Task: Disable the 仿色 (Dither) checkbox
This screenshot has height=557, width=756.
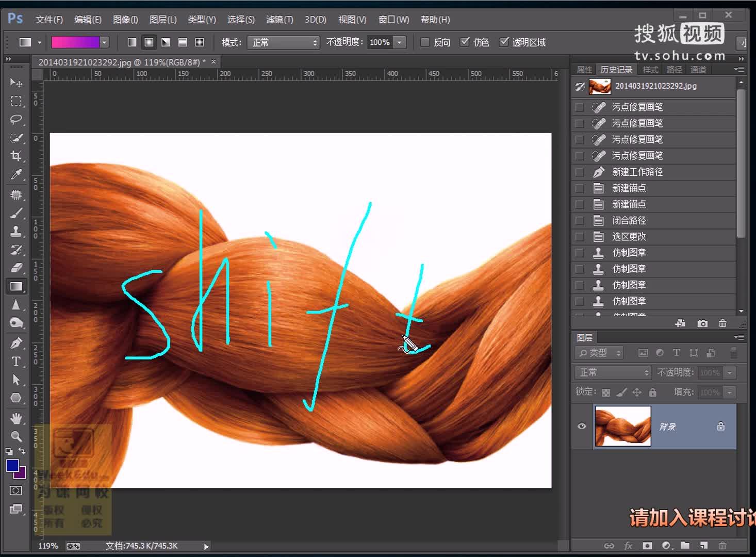Action: pyautogui.click(x=465, y=42)
